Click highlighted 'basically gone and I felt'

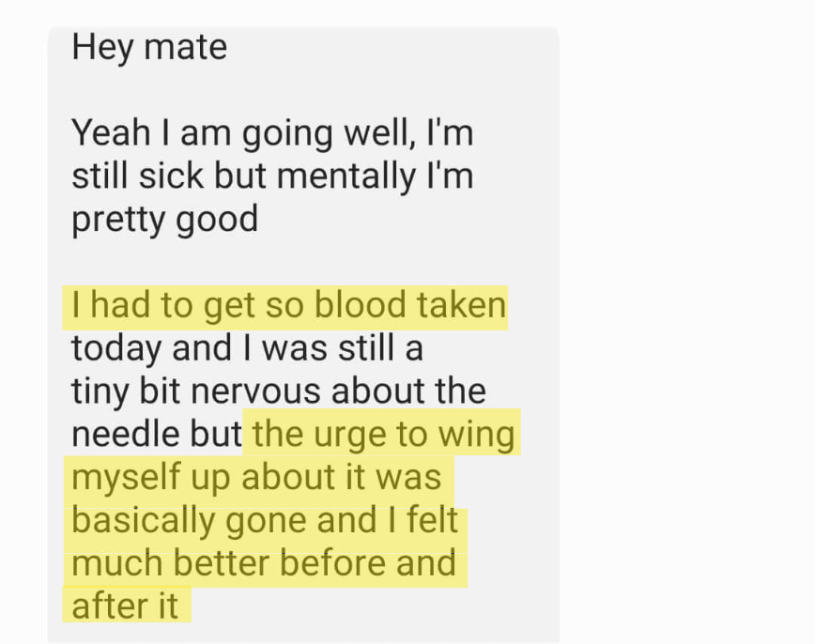tap(266, 521)
